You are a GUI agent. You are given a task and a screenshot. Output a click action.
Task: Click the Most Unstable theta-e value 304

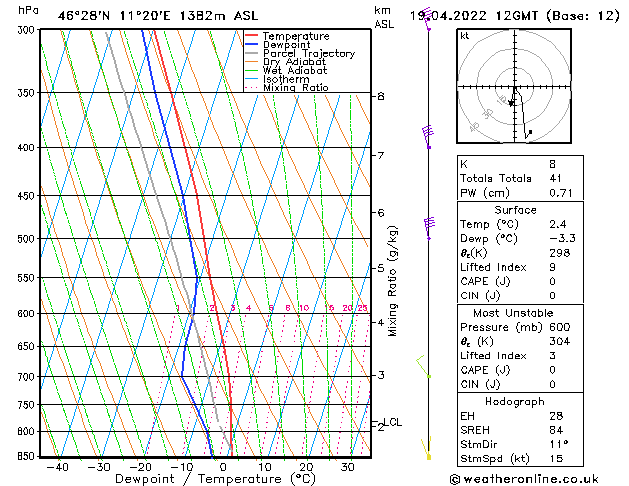click(x=560, y=341)
